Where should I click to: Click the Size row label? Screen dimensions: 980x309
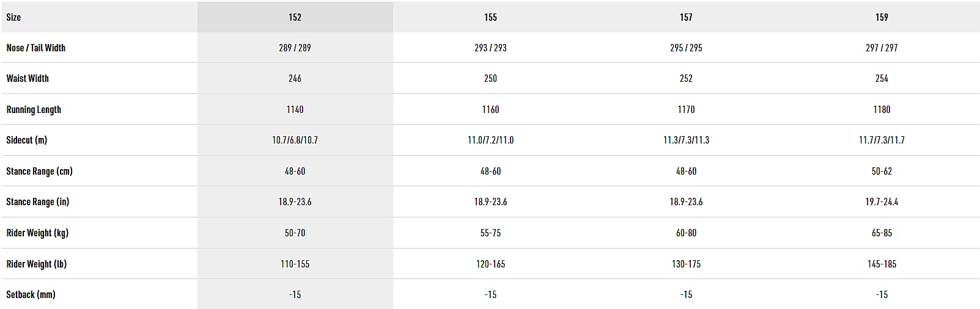click(13, 17)
